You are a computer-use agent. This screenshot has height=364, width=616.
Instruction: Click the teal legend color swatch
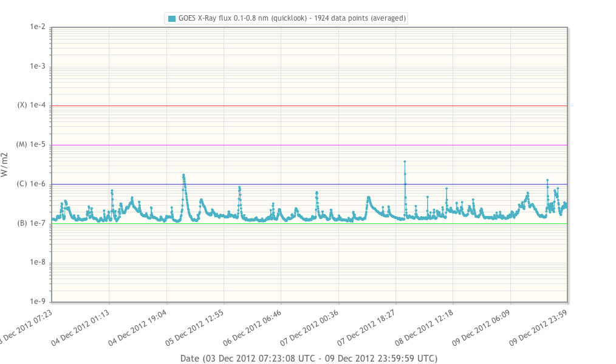click(x=172, y=19)
